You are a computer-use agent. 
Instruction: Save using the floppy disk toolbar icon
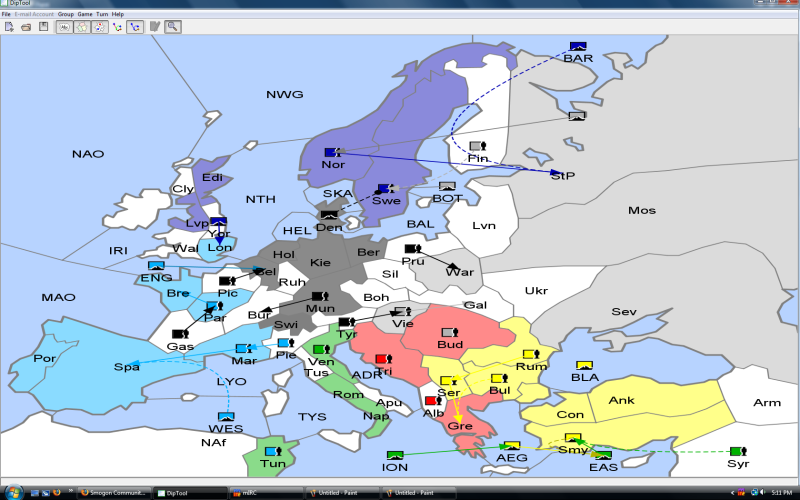tap(44, 26)
